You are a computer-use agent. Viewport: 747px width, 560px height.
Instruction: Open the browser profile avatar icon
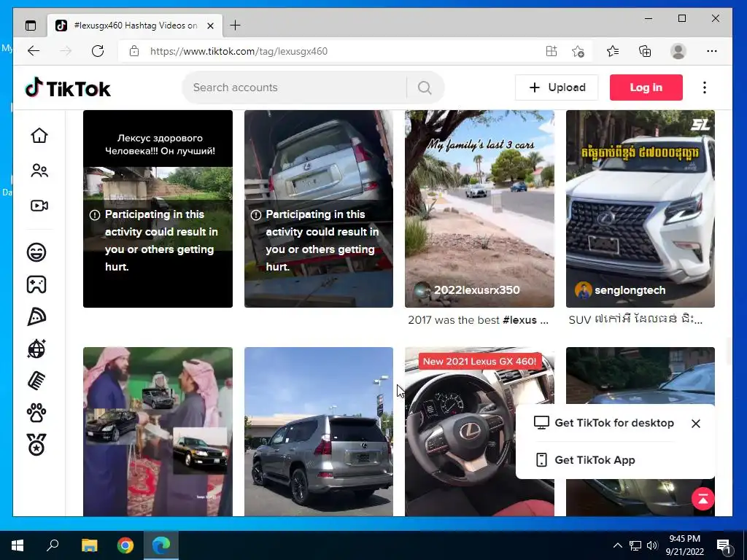tap(678, 51)
